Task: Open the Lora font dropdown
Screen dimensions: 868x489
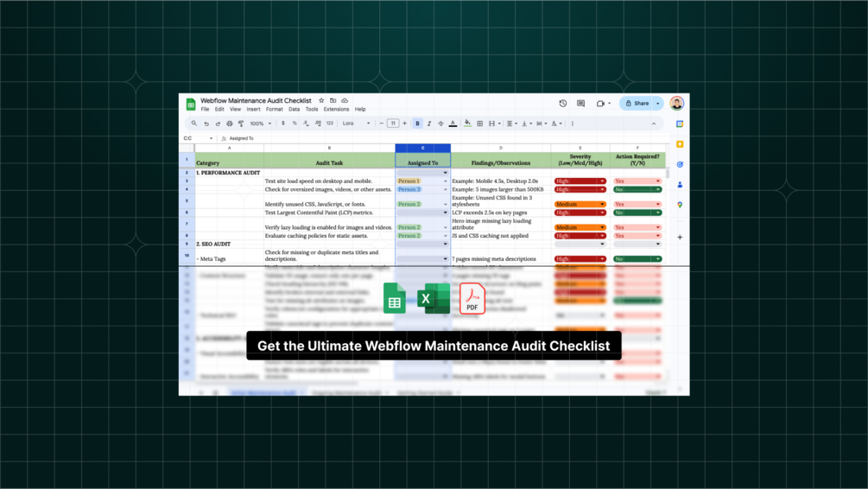Action: (355, 124)
